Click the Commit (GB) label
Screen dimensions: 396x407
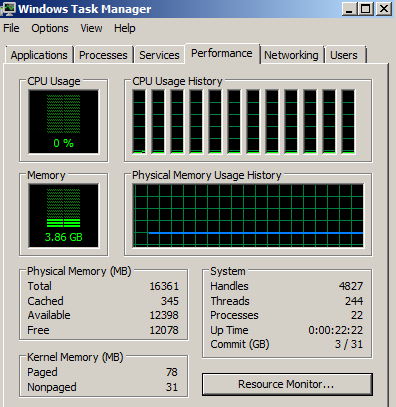pos(240,344)
